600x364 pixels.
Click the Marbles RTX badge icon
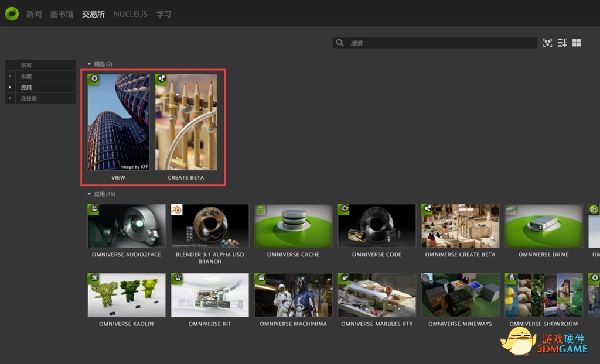click(343, 279)
